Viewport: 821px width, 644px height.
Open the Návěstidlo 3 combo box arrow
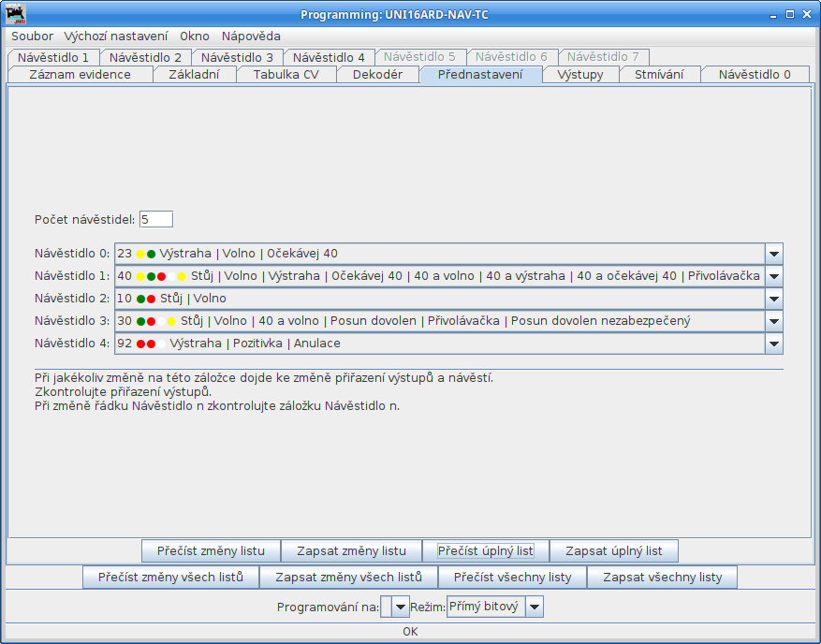(773, 321)
